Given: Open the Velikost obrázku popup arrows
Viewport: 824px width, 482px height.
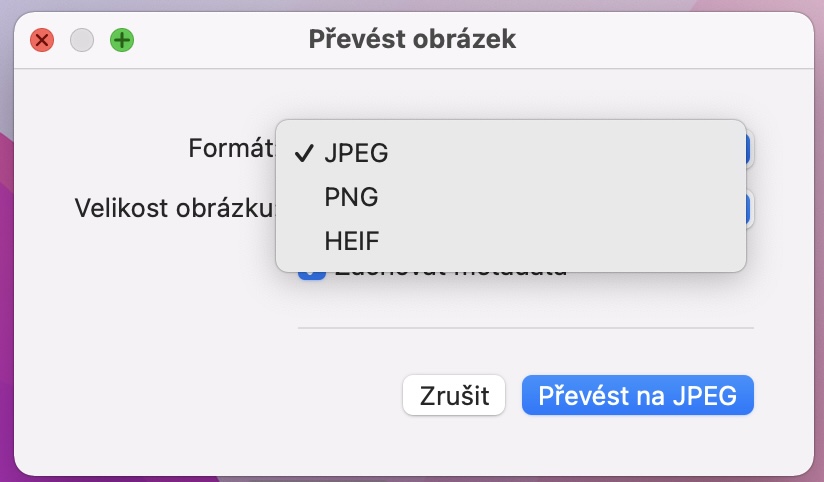Looking at the screenshot, I should [x=750, y=208].
